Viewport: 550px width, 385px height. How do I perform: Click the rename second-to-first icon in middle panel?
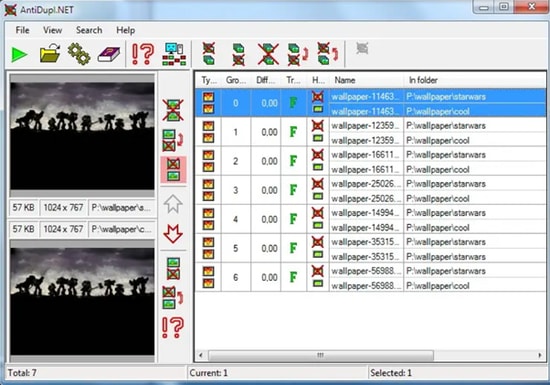(173, 298)
